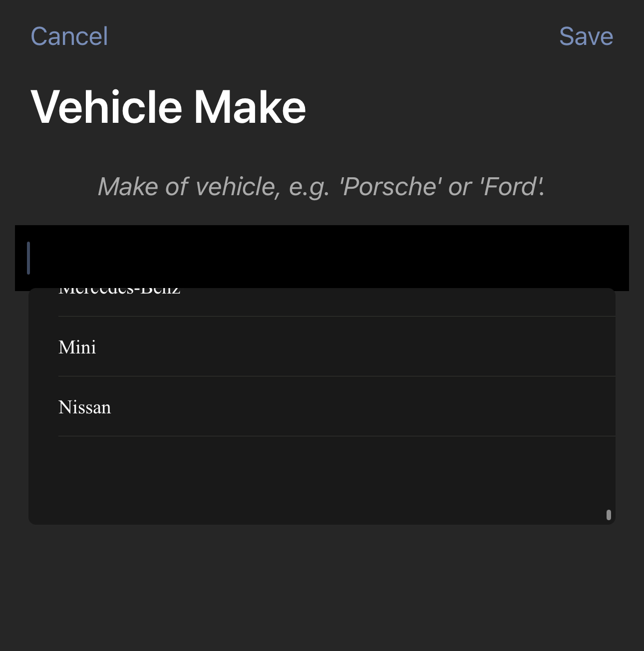This screenshot has width=644, height=651.
Task: Click the far right of the Mini row
Action: [x=594, y=346]
